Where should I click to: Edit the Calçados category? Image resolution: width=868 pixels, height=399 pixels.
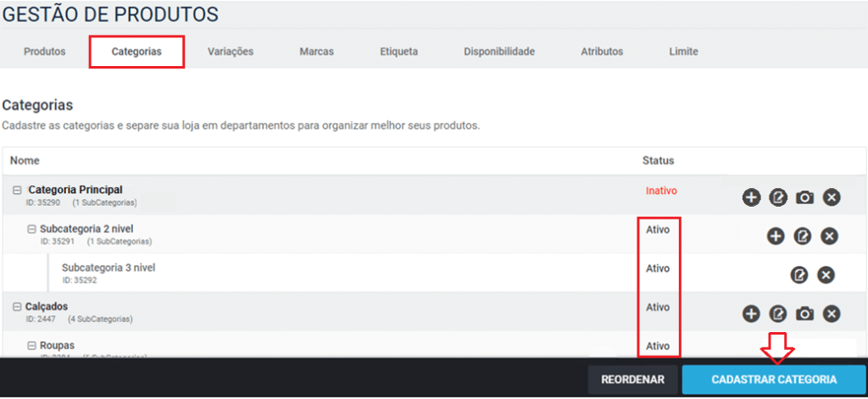[x=778, y=313]
